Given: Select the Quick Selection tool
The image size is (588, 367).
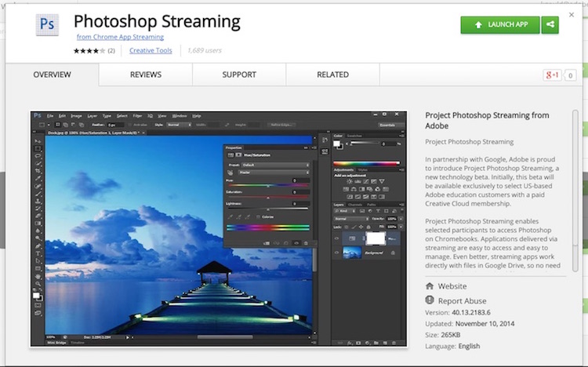Looking at the screenshot, I should coord(38,164).
